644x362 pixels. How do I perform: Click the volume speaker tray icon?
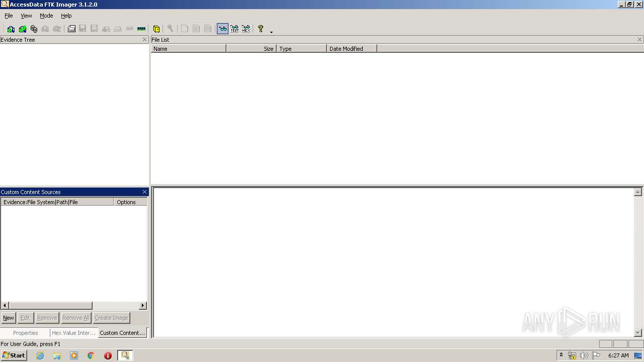(x=584, y=355)
